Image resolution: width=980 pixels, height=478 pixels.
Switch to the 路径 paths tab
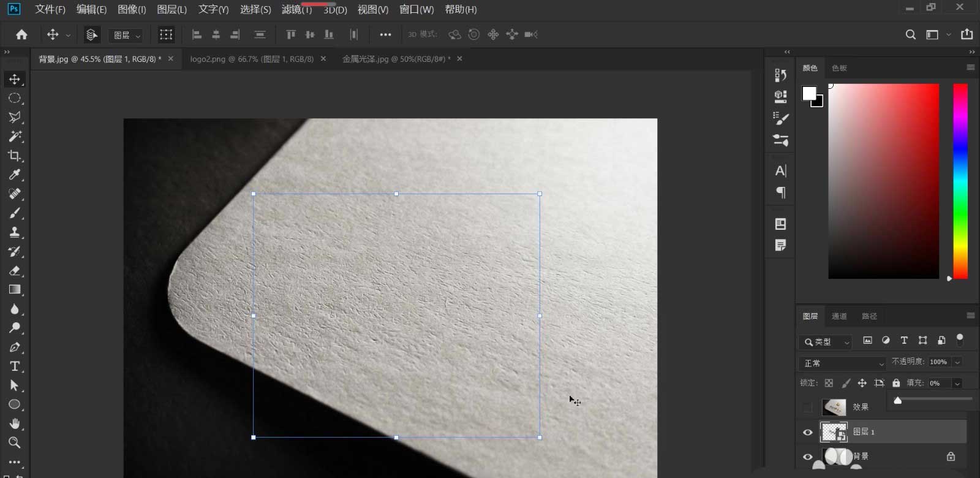[869, 316]
